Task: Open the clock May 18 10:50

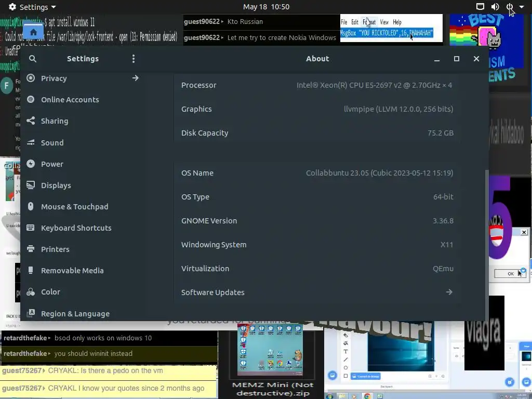Action: [266, 7]
